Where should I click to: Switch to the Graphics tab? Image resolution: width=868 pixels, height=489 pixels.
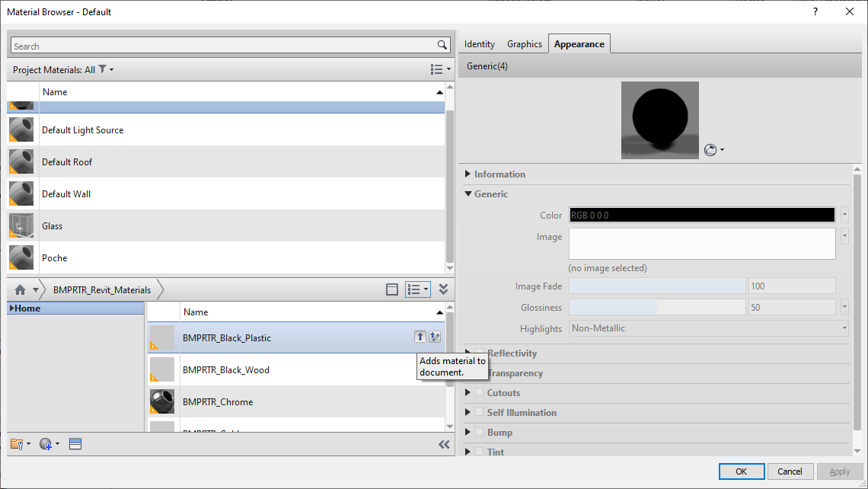tap(525, 43)
